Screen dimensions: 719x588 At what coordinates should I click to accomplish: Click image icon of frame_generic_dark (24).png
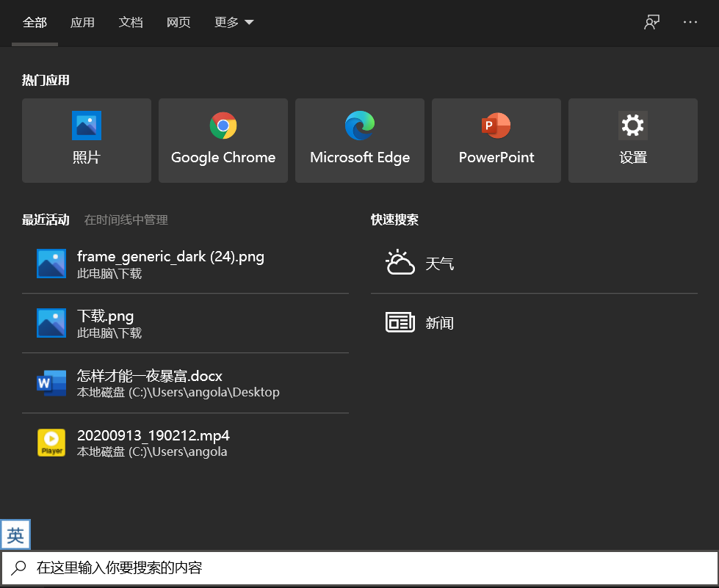click(51, 264)
